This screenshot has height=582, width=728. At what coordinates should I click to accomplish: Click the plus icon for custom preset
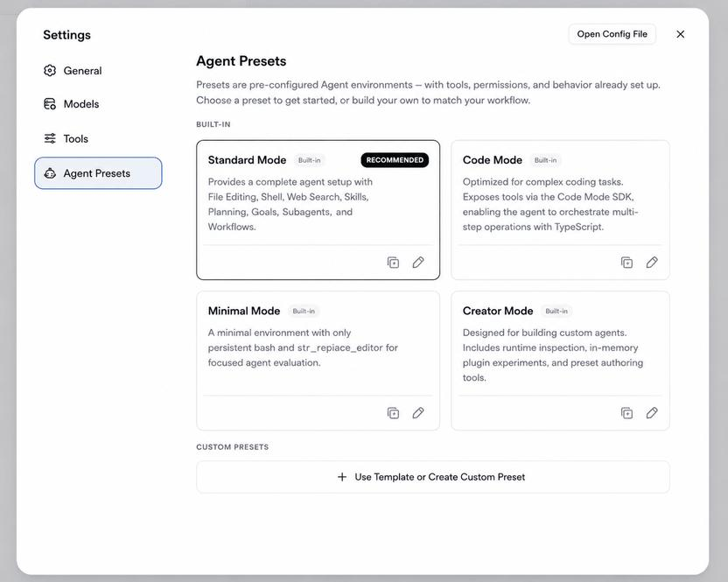[x=342, y=477]
